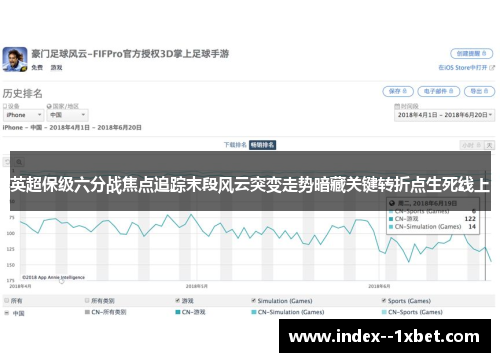Click the app icon thumbnail

click(x=15, y=59)
